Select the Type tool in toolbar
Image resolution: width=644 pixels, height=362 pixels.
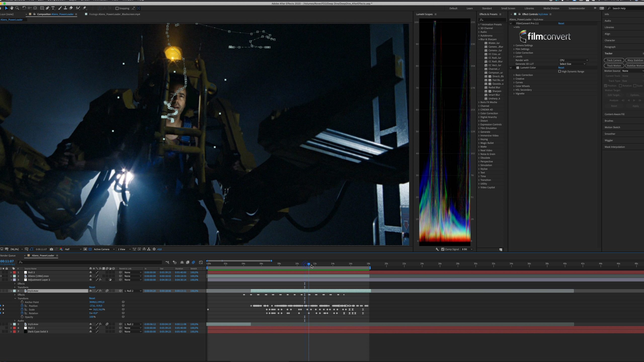click(x=53, y=8)
